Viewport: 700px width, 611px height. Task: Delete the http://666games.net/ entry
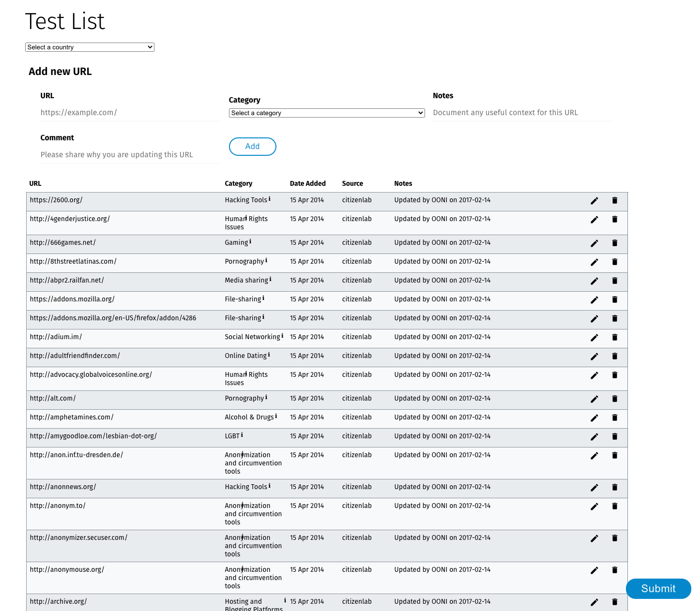(x=614, y=243)
